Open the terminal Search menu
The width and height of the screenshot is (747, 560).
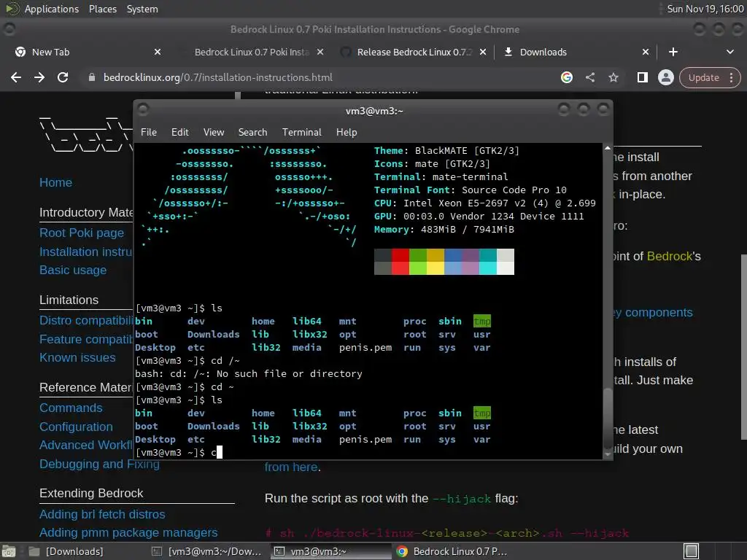[x=252, y=132]
